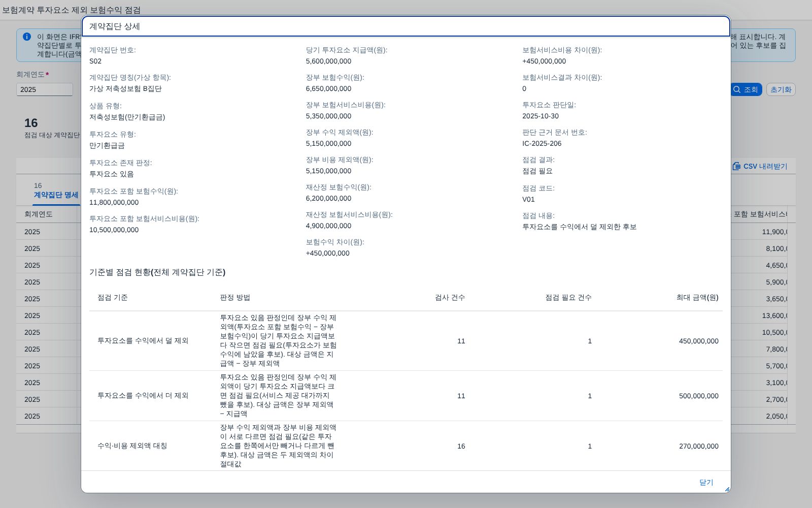Image resolution: width=812 pixels, height=508 pixels.
Task: Click the 계약집단 번호 value S02
Action: pyautogui.click(x=95, y=61)
